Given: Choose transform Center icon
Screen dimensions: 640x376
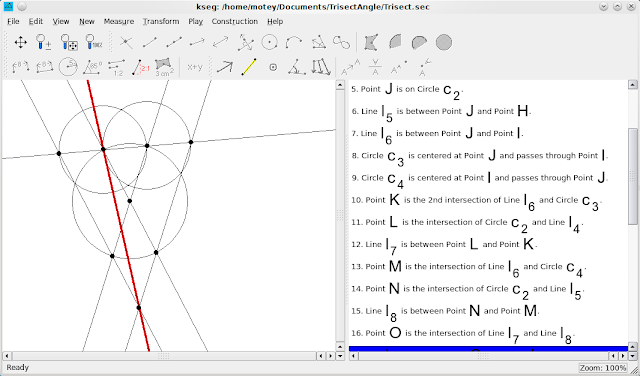Looking at the screenshot, I should click(273, 67).
